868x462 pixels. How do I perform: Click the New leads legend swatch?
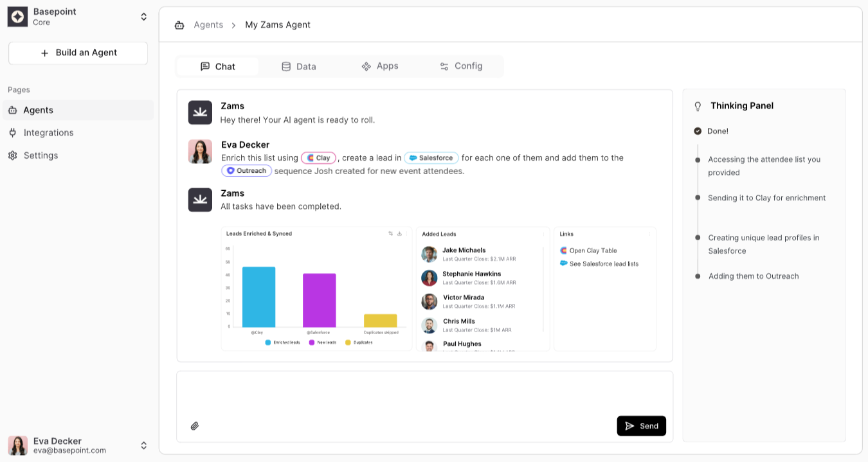coord(312,342)
